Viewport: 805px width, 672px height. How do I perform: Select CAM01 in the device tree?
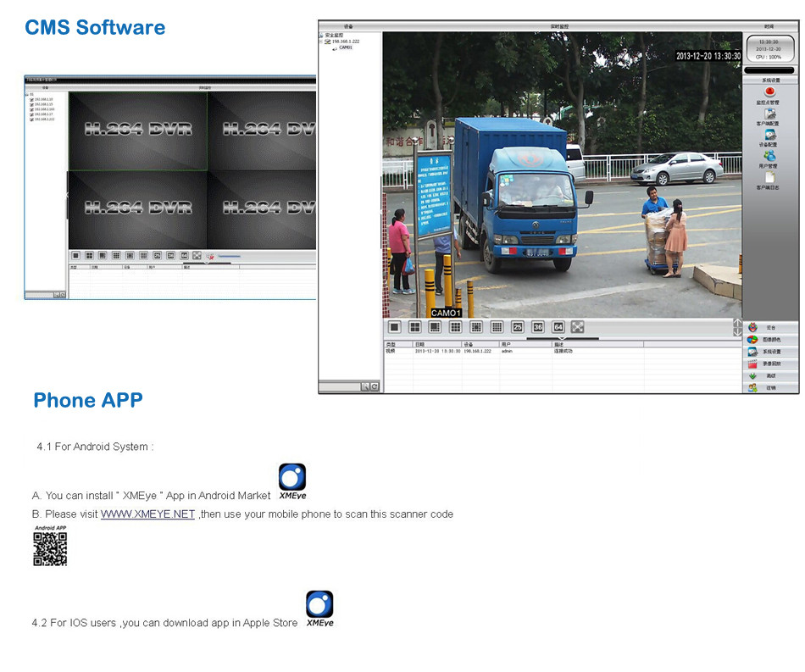pyautogui.click(x=346, y=47)
